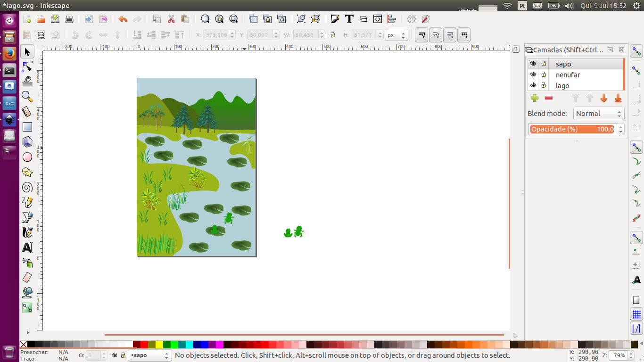This screenshot has height=362, width=644.
Task: Open the Blend mode Normal dropdown
Action: 599,114
